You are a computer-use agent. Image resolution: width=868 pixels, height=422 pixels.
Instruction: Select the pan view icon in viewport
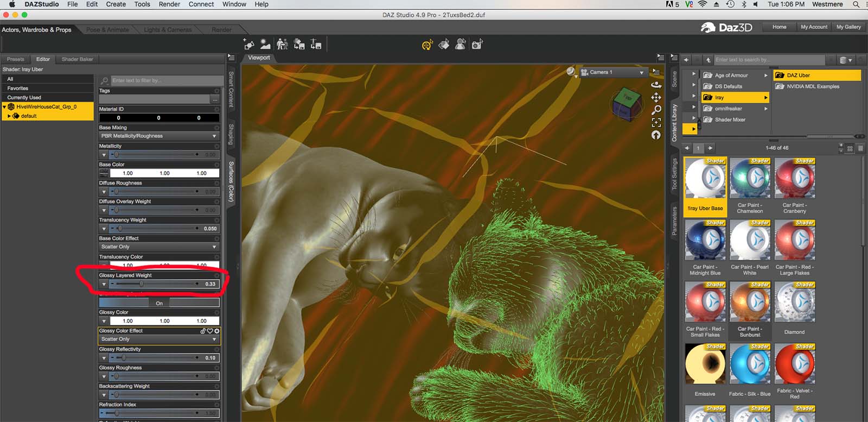656,97
